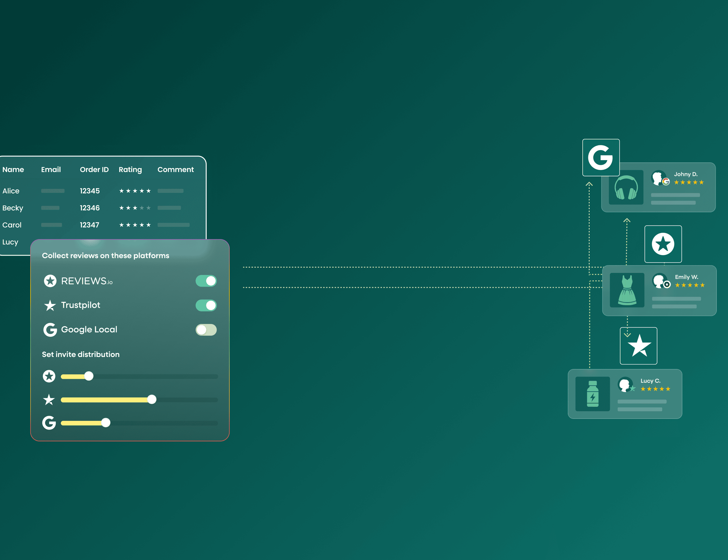
Task: Click Emily W.'s five-star rating
Action: click(690, 285)
